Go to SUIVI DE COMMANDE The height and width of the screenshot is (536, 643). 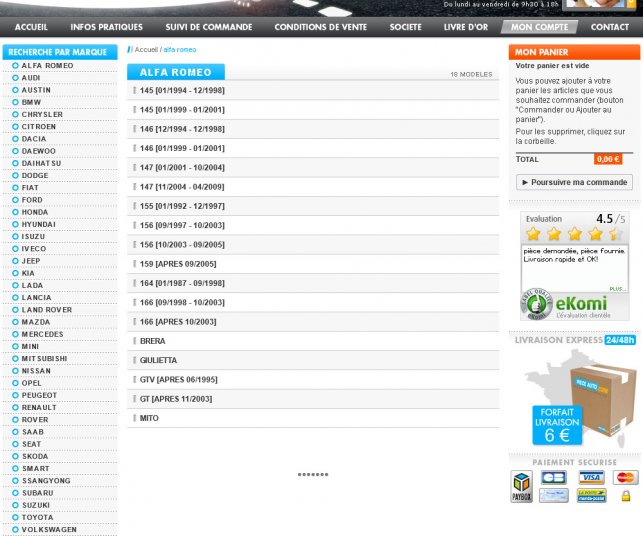(x=209, y=27)
